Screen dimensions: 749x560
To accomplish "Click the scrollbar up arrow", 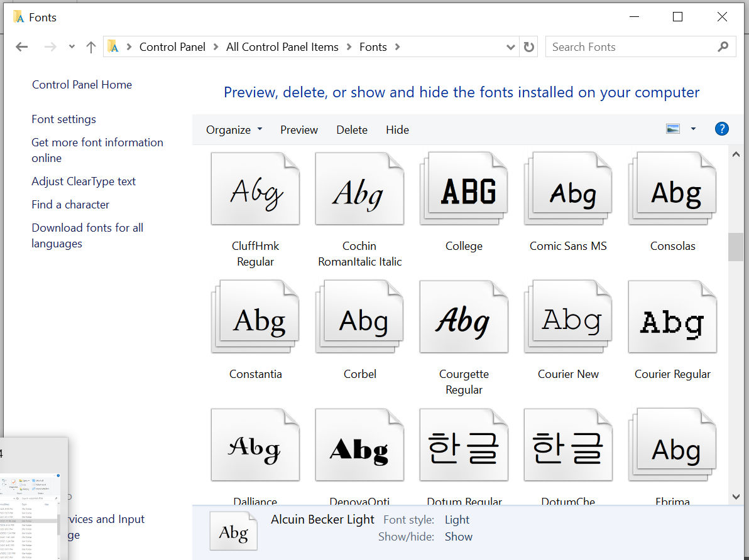I will tap(736, 154).
